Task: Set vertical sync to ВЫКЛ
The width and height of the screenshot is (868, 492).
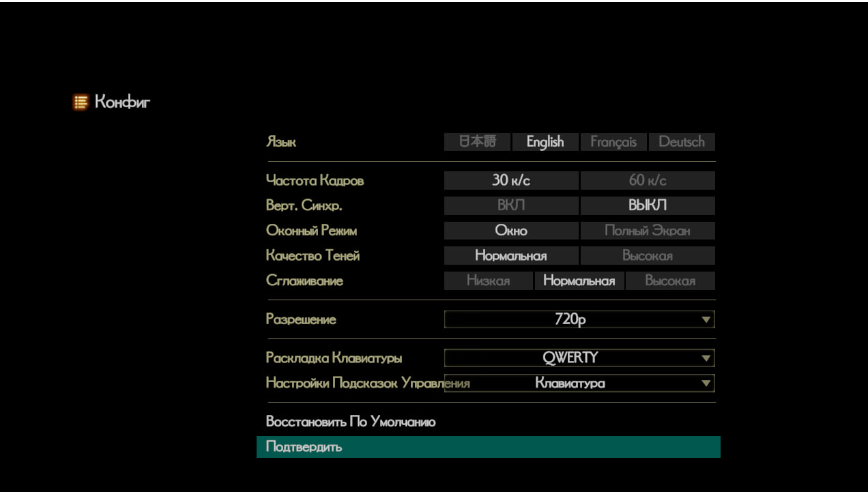Action: pyautogui.click(x=647, y=205)
